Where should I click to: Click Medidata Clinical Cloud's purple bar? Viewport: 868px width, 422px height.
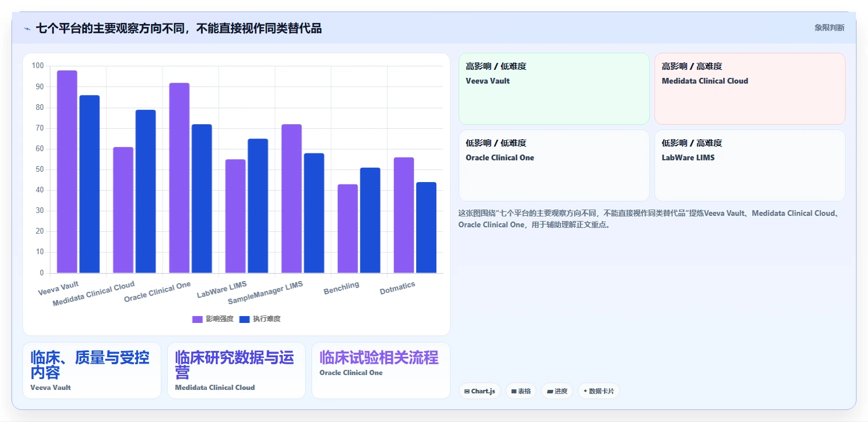(123, 210)
